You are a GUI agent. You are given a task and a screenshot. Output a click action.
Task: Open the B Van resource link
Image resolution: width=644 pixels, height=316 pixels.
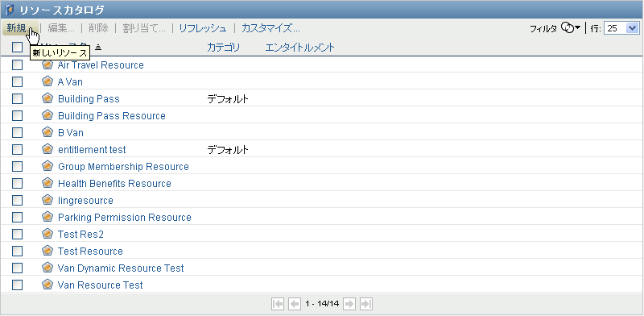coord(71,132)
